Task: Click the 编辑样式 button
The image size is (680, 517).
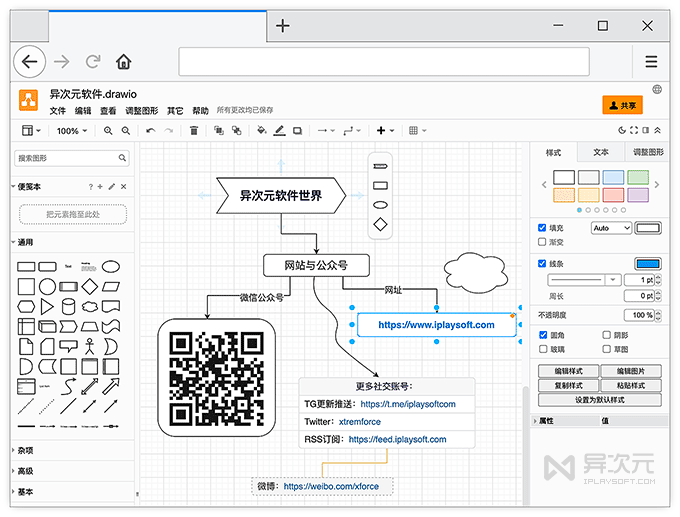Action: (x=569, y=371)
